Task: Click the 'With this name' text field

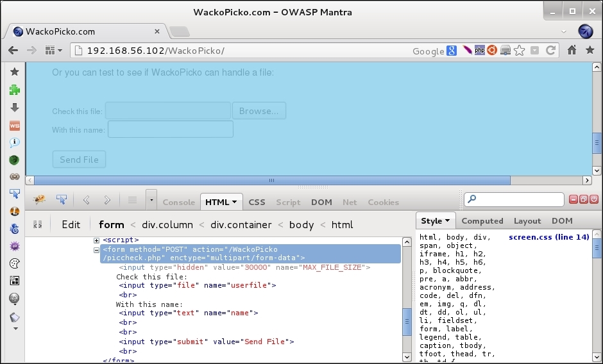Action: [x=171, y=129]
